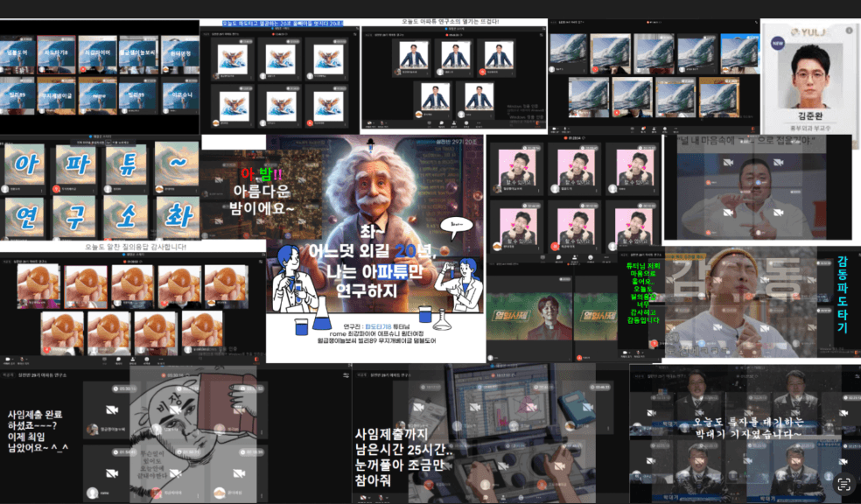Viewport: 861px width, 504px height.
Task: Click the YULJE logo on the profile card
Action: 810,31
